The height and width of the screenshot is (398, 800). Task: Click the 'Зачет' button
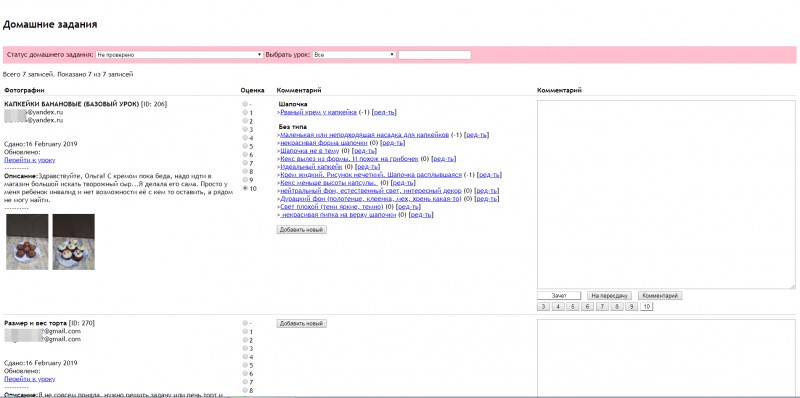(x=559, y=295)
